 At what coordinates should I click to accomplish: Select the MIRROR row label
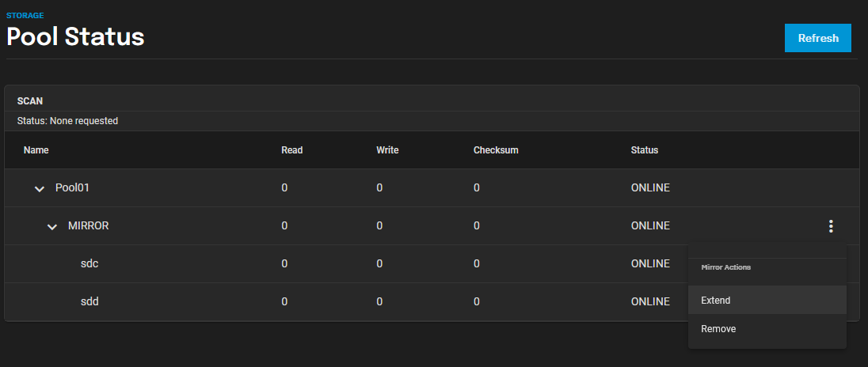[88, 225]
